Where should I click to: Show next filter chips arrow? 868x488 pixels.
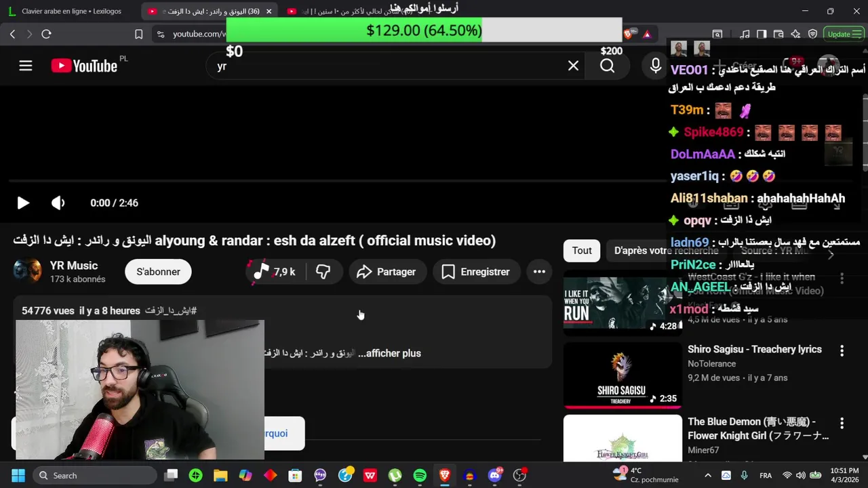830,254
